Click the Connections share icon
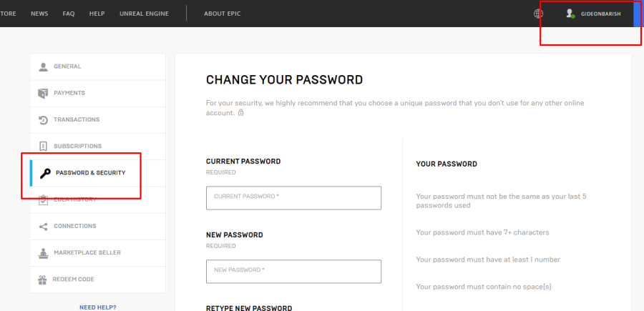 pos(43,226)
